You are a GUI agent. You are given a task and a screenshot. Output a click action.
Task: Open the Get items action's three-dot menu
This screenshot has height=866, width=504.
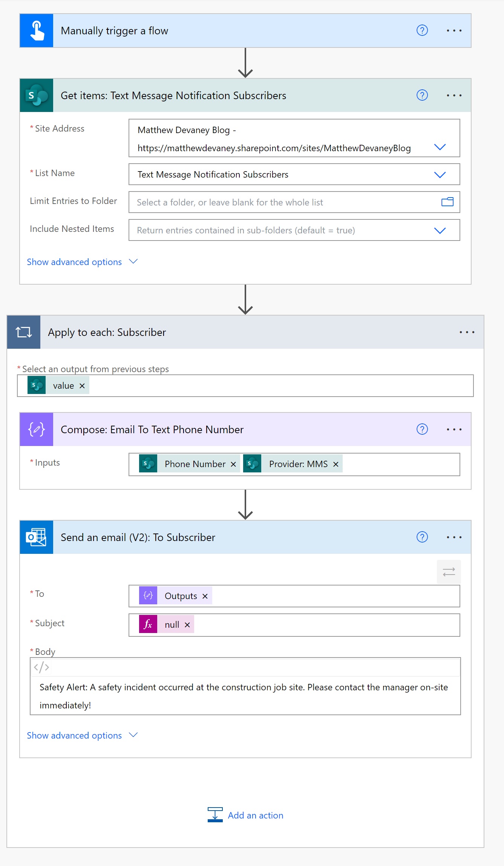(454, 95)
